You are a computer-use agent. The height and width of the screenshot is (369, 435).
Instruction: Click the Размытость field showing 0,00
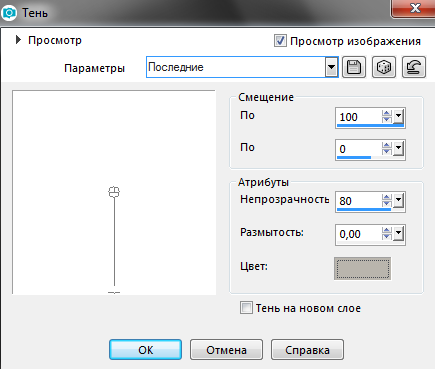[359, 234]
